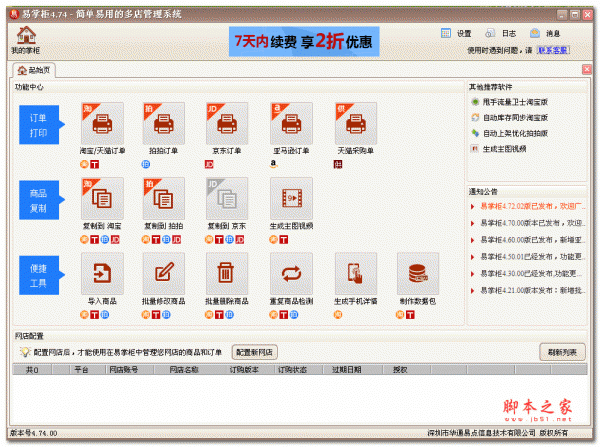Open 批量修改商品 edit icon
Viewport: 600px width, 447px height.
tap(164, 273)
